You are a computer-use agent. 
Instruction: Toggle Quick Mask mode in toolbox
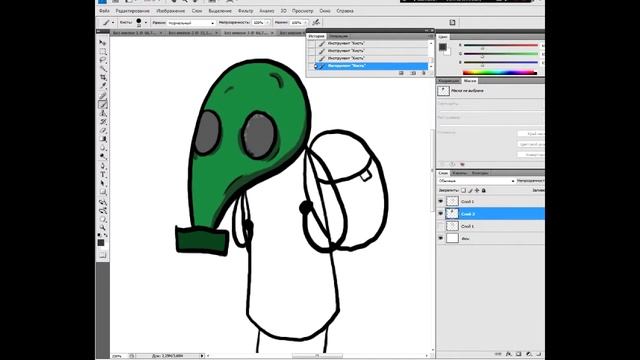102,255
